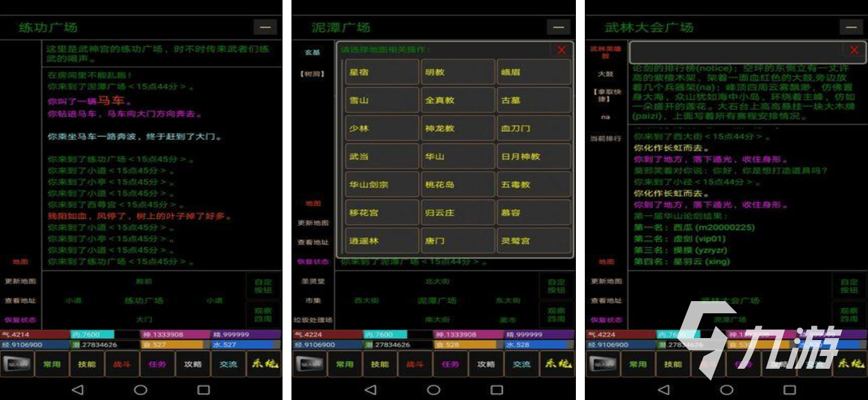Choose 雪山 destination

(x=381, y=100)
